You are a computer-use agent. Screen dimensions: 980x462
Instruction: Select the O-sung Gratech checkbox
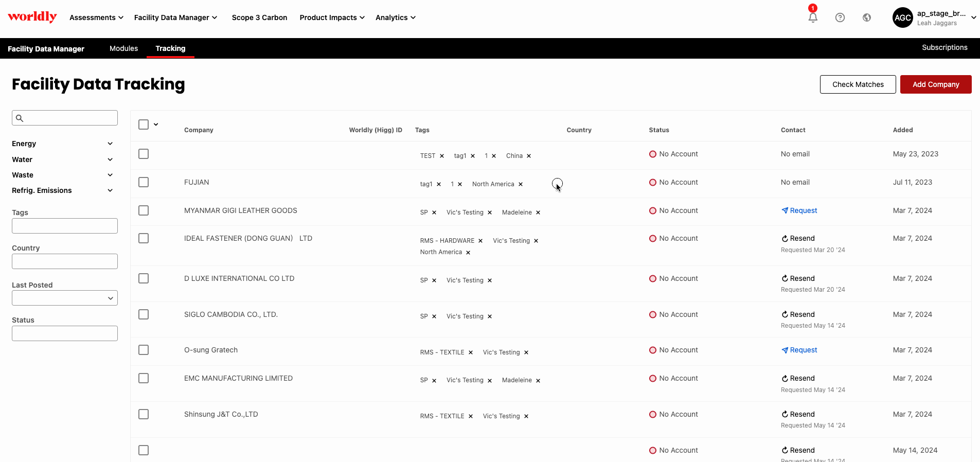coord(144,350)
